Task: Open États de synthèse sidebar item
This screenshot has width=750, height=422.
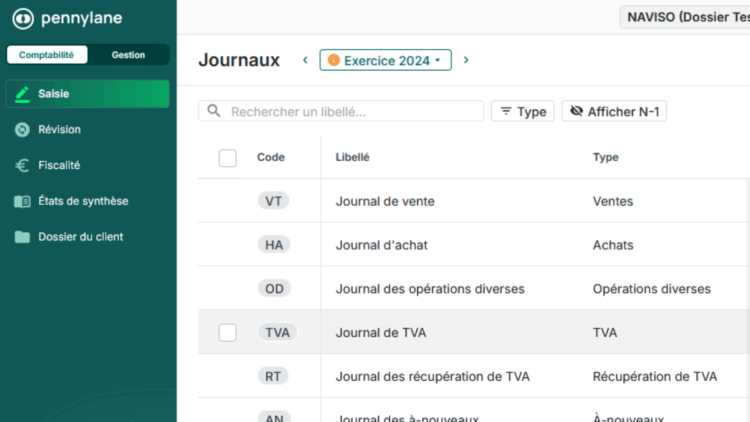Action: [83, 201]
